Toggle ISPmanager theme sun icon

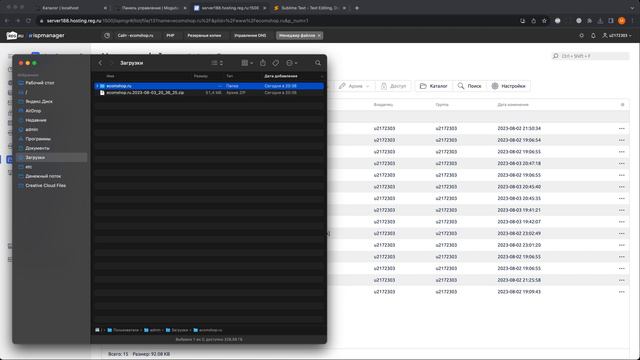click(x=581, y=36)
